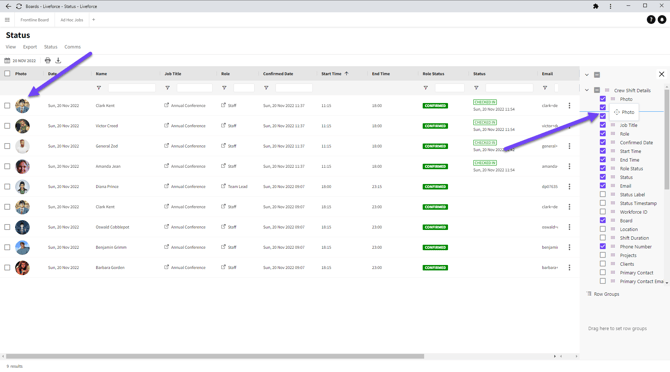Open browser three-dot menu in title bar
The height and width of the screenshot is (372, 670).
point(610,6)
